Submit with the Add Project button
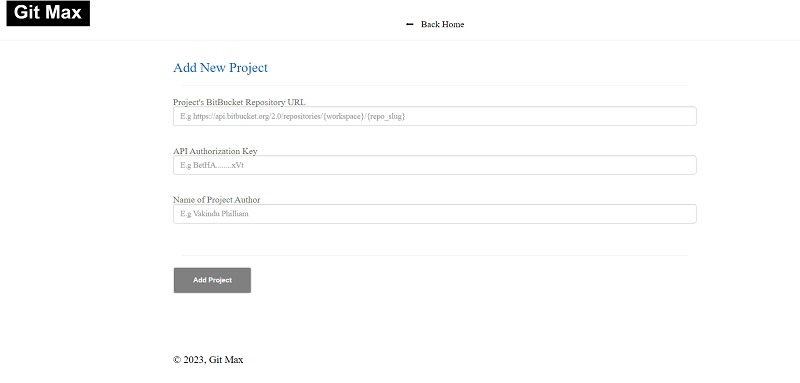Viewport: 800px width, 383px height. coord(212,280)
